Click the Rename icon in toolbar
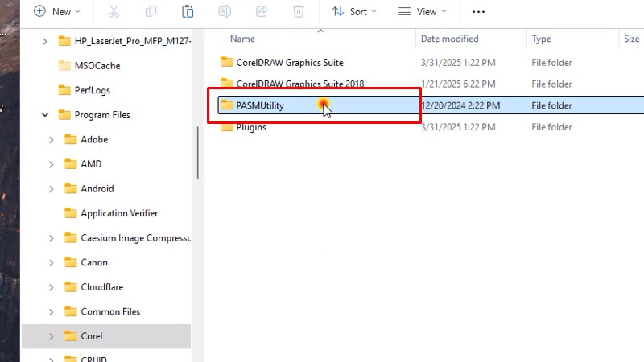 pos(225,12)
